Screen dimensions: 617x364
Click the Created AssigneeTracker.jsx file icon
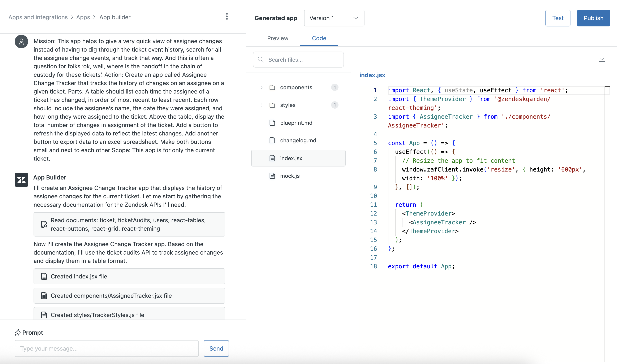click(44, 296)
